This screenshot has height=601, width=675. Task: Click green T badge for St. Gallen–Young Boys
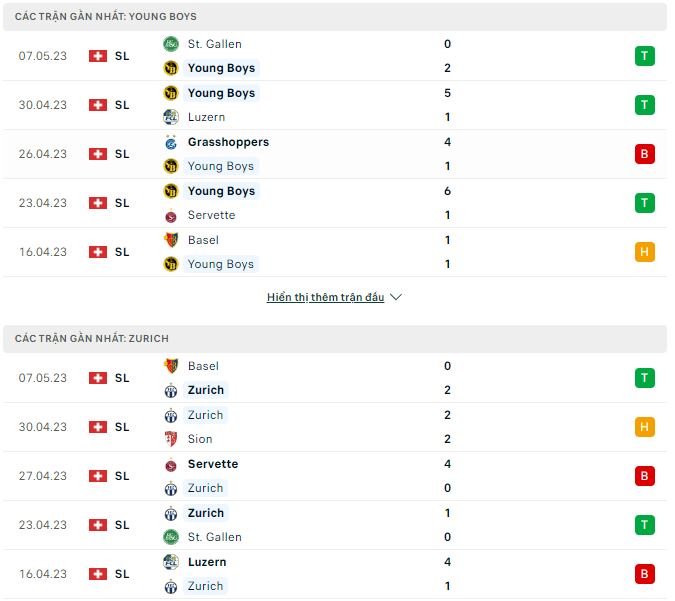(645, 56)
